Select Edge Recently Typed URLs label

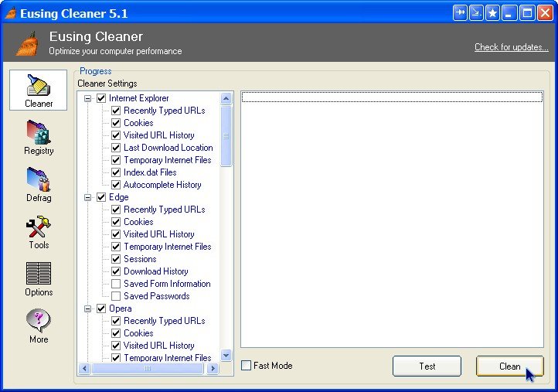click(165, 210)
